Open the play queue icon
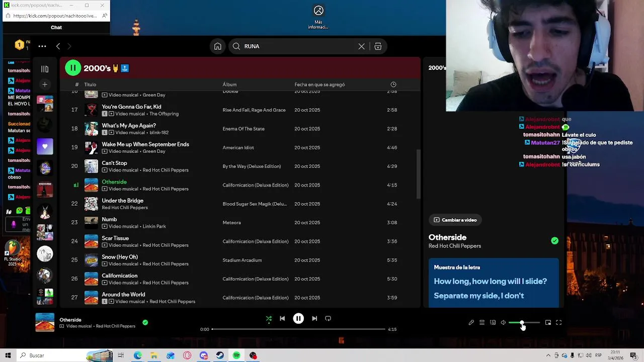 point(482,323)
